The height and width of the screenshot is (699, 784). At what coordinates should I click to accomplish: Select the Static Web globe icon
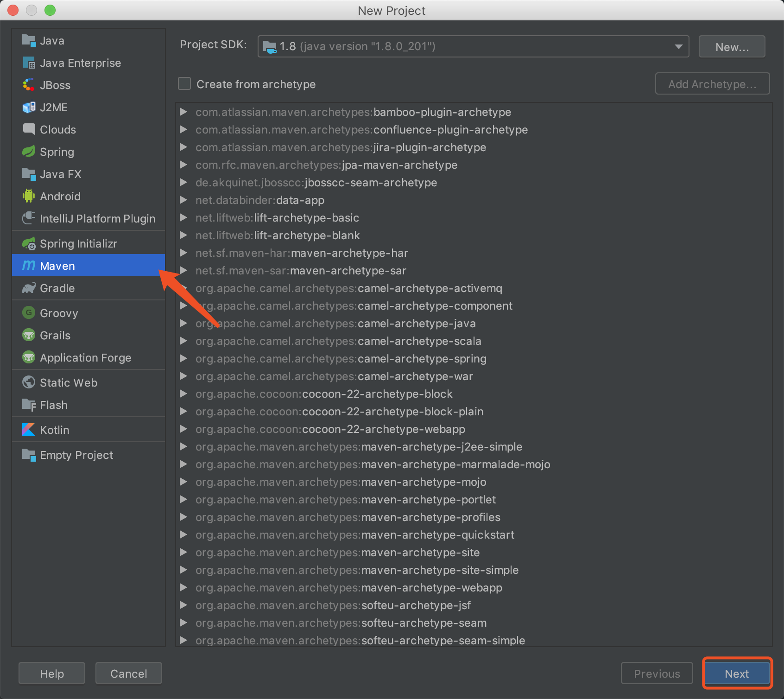[29, 382]
